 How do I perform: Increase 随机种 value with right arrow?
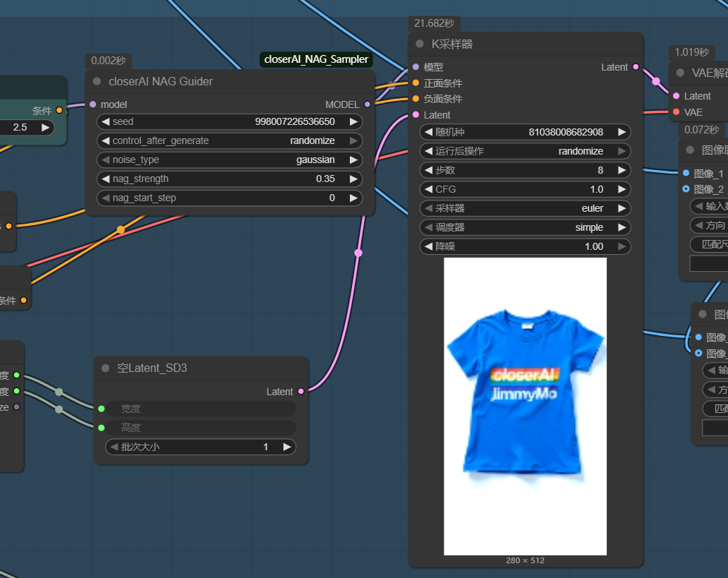pyautogui.click(x=621, y=132)
